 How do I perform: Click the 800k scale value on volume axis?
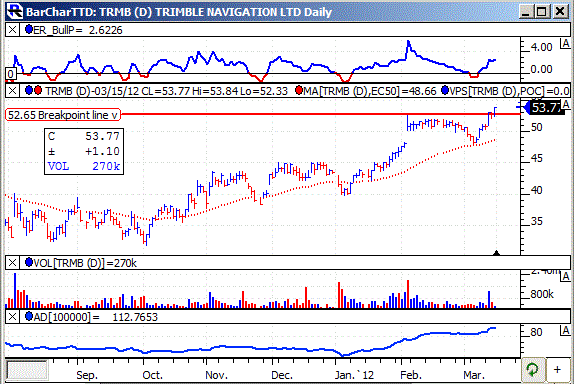pos(542,294)
